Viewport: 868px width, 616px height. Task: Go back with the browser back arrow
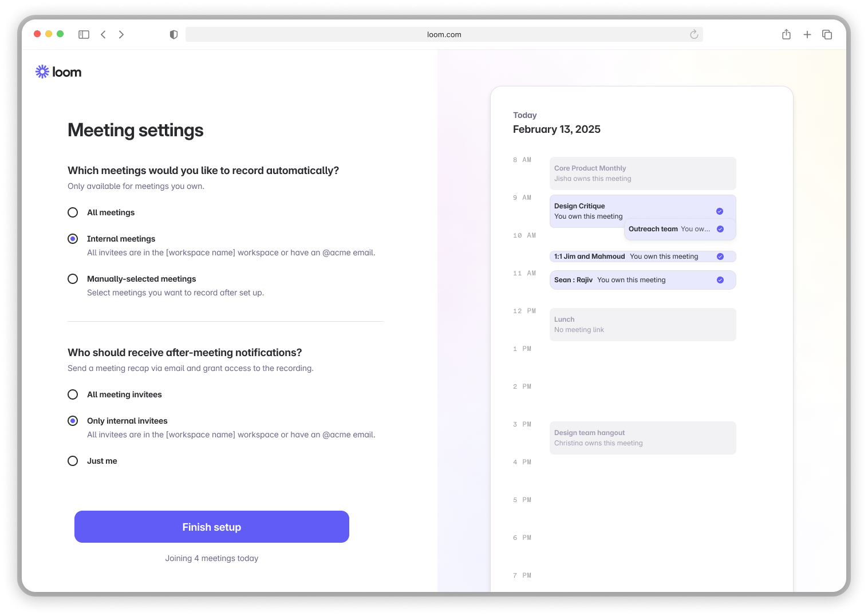pos(103,34)
